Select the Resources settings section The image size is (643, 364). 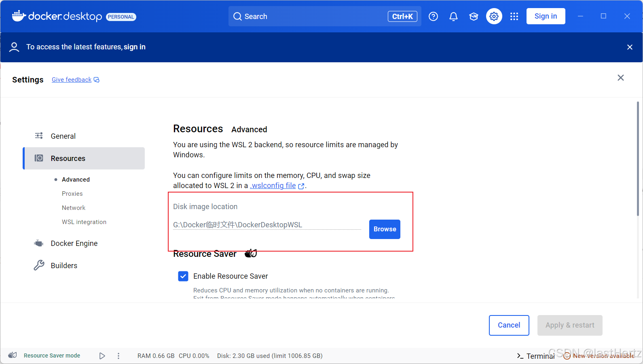pyautogui.click(x=84, y=159)
